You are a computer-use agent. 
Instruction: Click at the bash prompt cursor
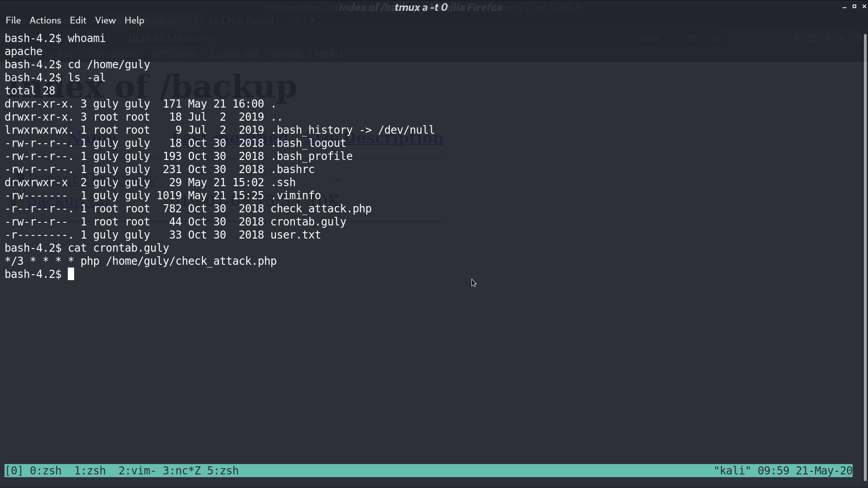[x=71, y=274]
